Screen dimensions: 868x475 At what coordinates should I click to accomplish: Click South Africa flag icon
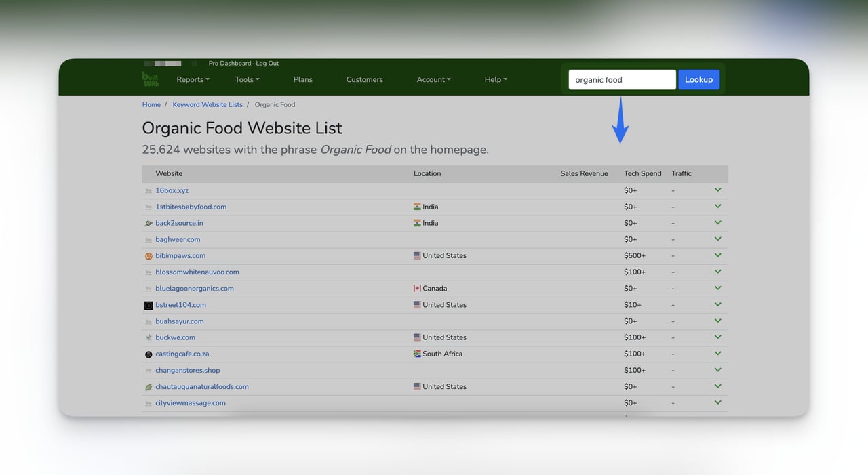[x=417, y=354]
